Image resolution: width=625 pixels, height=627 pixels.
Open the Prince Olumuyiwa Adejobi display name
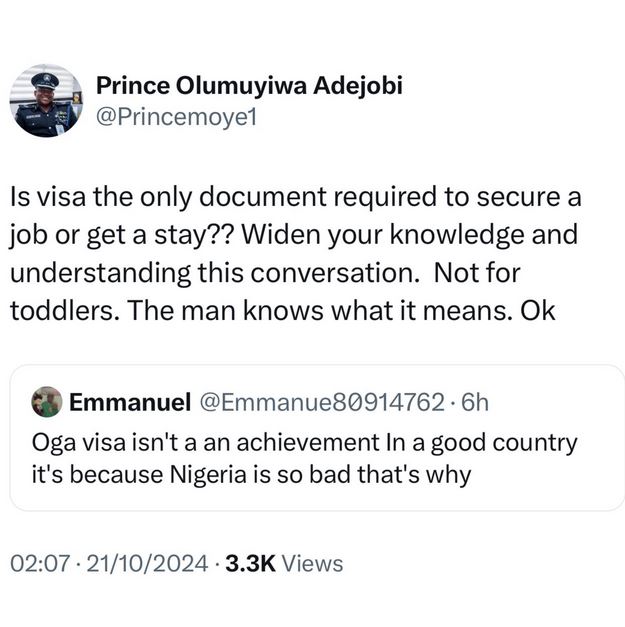click(249, 86)
